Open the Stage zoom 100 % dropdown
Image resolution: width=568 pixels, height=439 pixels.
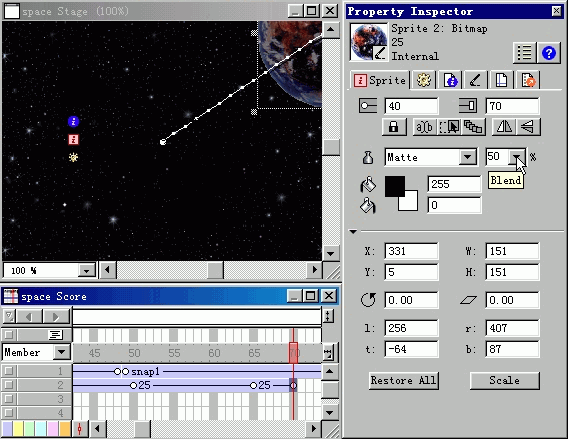[86, 271]
